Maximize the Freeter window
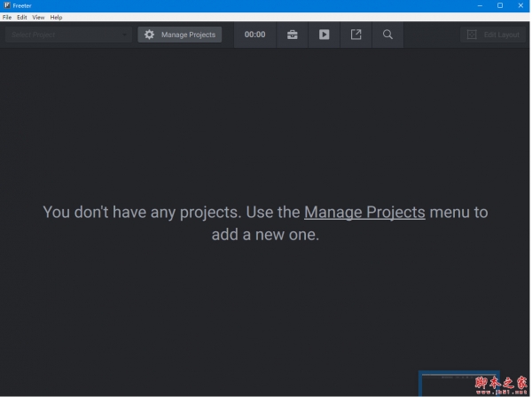 coord(500,5)
